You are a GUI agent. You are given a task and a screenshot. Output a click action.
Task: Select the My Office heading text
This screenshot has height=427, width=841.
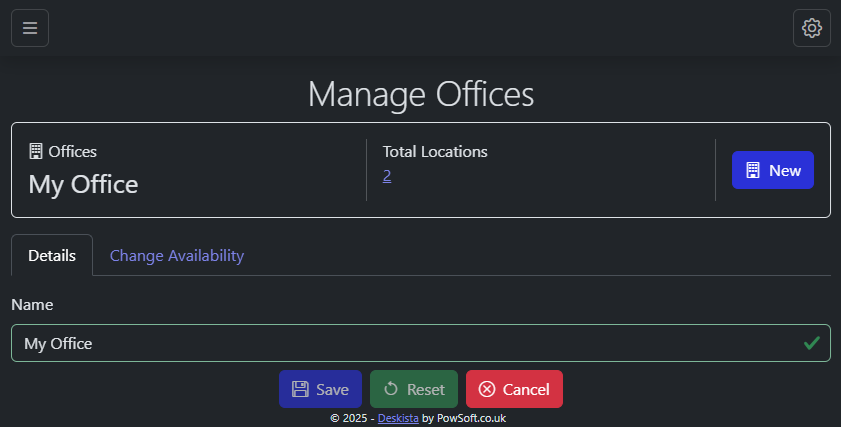[x=83, y=184]
